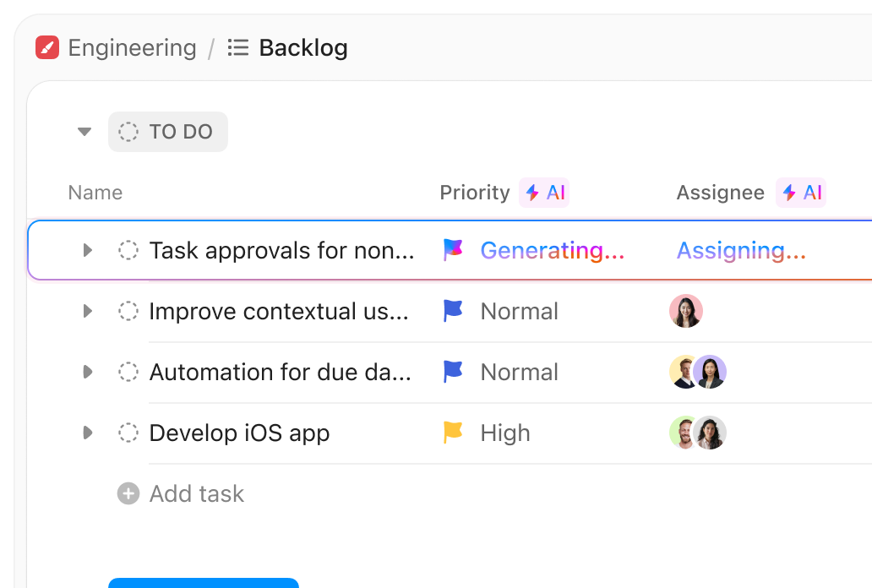
Task: Click the blue flag on Improve contextual task
Action: pos(453,311)
